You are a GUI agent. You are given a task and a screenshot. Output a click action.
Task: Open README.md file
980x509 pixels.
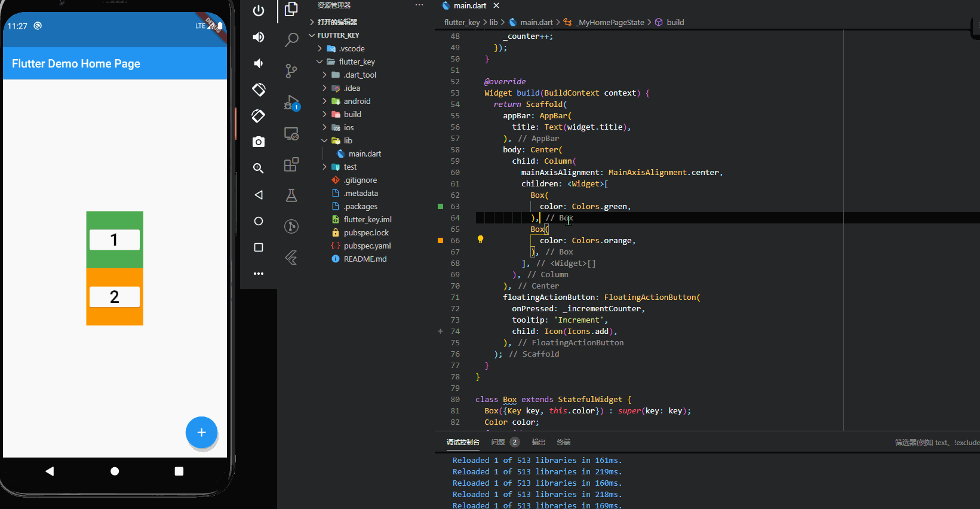pyautogui.click(x=365, y=259)
